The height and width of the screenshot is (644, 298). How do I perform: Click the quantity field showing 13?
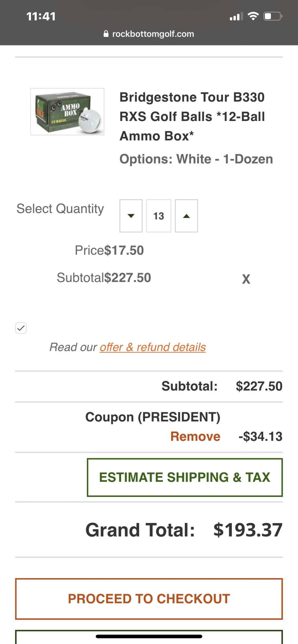[x=159, y=216]
